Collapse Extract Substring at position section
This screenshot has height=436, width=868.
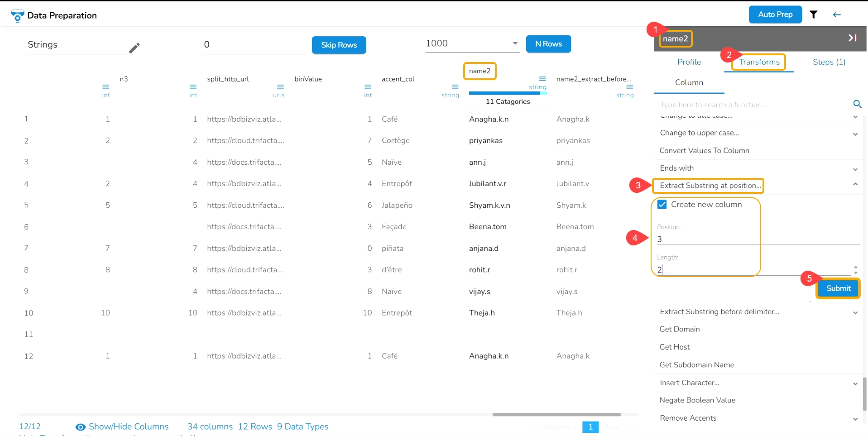(855, 184)
